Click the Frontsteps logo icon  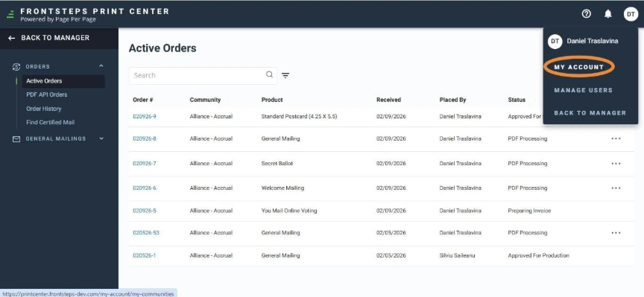pyautogui.click(x=10, y=15)
